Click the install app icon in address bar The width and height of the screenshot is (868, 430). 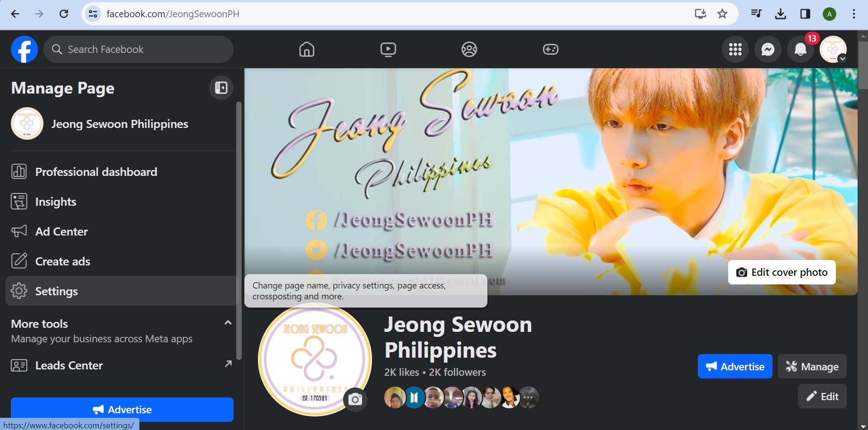700,14
